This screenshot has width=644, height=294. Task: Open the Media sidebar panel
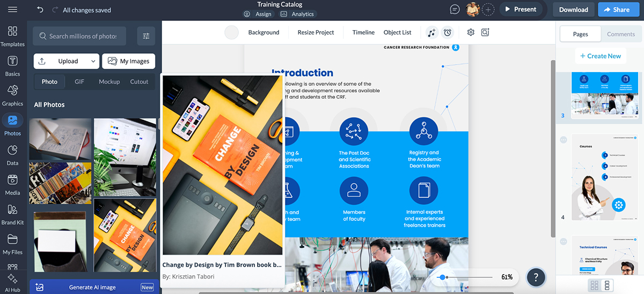click(x=12, y=184)
